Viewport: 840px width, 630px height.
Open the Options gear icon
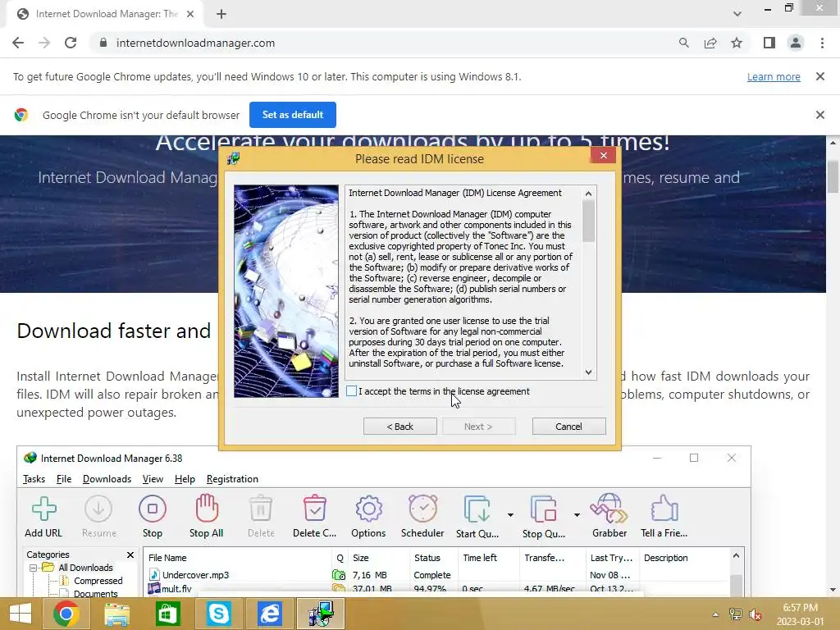pos(368,509)
